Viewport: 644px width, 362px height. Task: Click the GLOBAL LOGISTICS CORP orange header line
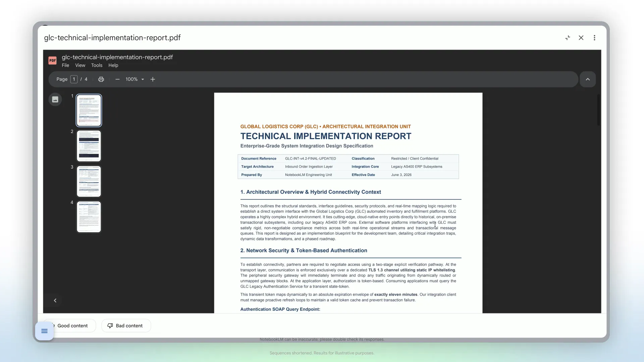tap(325, 127)
